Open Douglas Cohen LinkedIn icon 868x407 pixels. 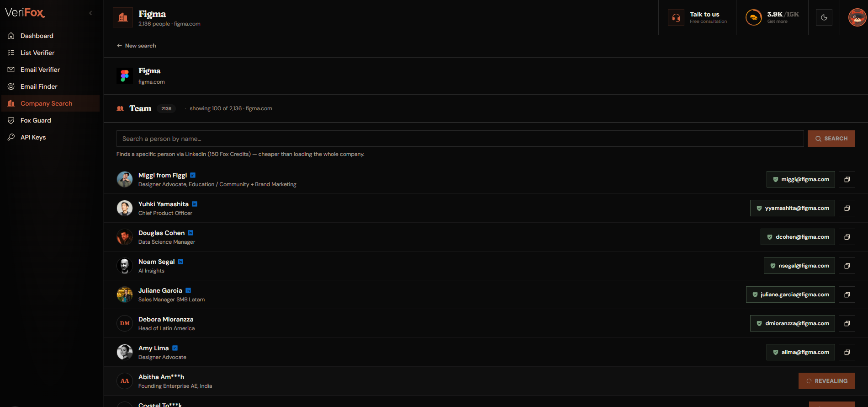(x=191, y=233)
